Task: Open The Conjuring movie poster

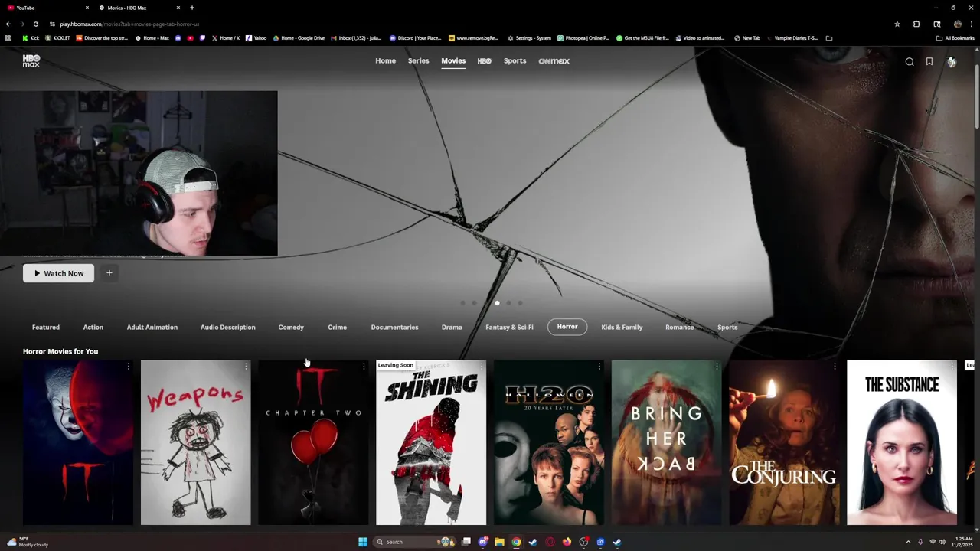Action: pyautogui.click(x=784, y=442)
